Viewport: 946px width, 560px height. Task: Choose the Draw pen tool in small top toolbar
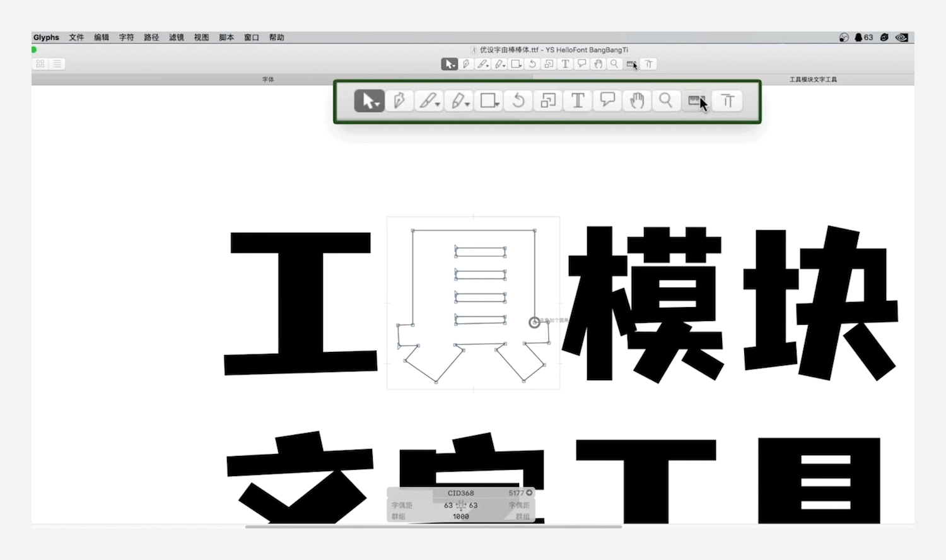pos(466,64)
